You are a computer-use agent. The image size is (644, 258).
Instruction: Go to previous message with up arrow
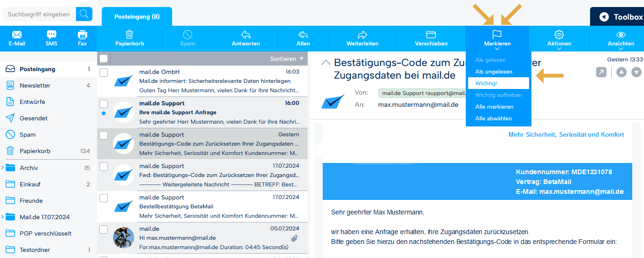point(621,72)
